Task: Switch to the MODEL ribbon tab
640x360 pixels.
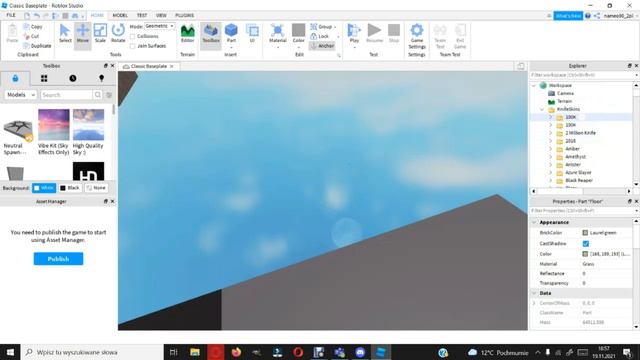Action: [x=120, y=15]
